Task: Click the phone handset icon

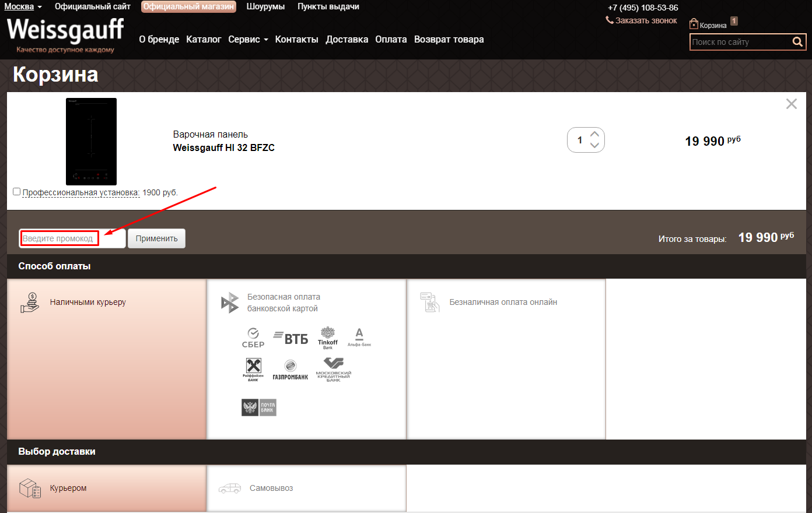Action: click(610, 20)
